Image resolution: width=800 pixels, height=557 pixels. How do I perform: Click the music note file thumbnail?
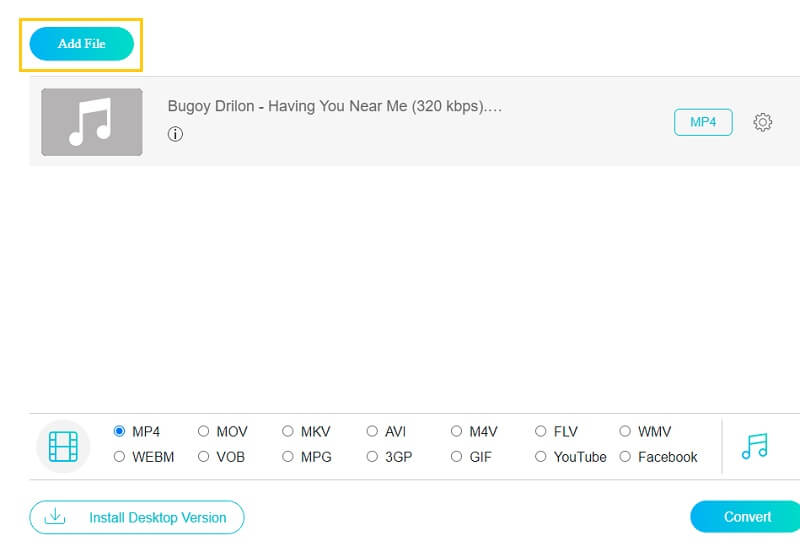(x=92, y=122)
